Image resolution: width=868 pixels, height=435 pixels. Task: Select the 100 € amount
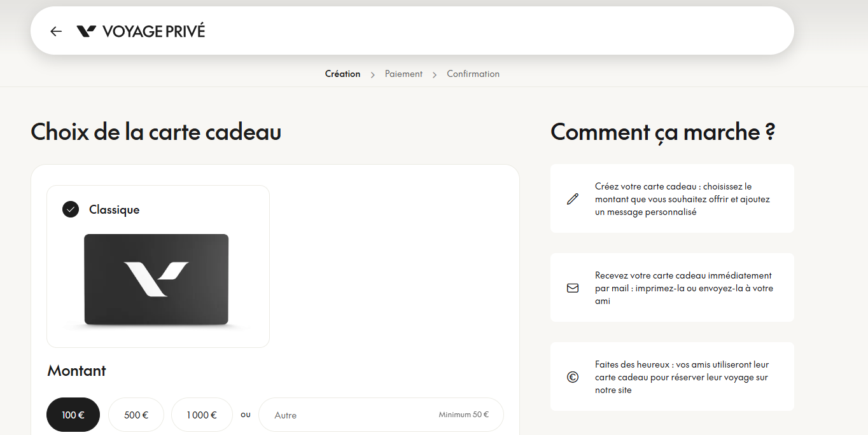(x=73, y=415)
